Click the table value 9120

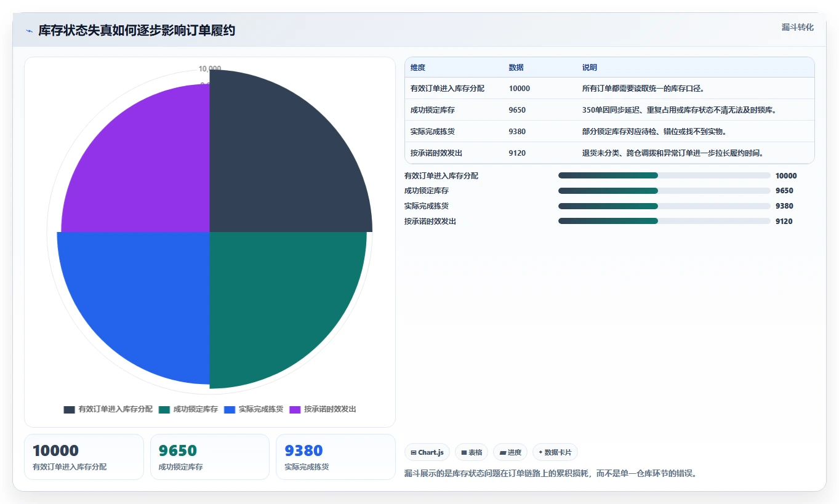[518, 153]
